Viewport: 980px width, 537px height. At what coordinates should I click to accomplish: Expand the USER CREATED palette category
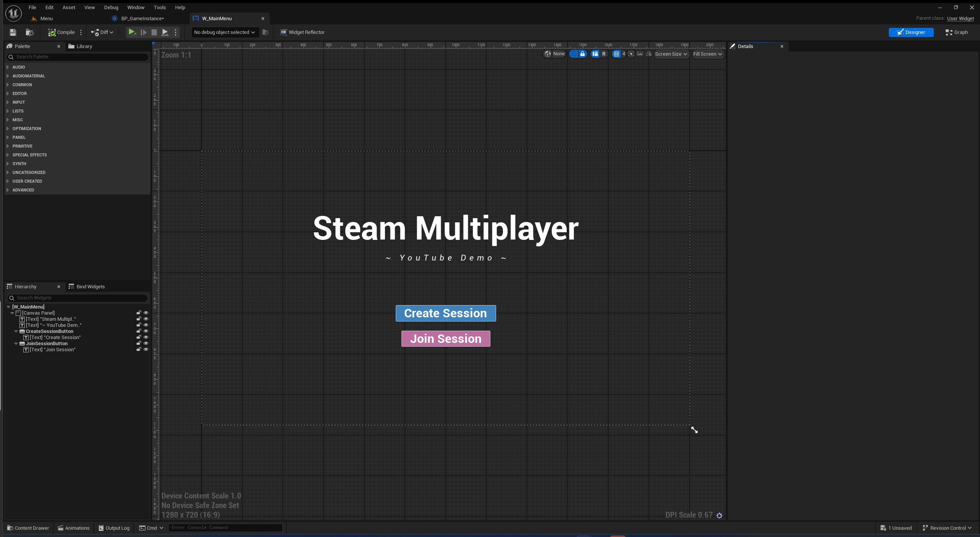click(8, 181)
